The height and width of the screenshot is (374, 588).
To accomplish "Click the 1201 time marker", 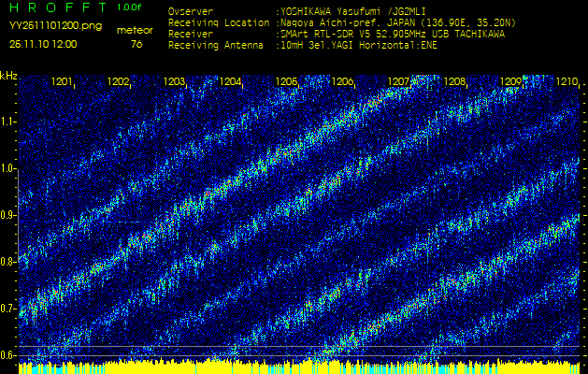I will click(x=62, y=82).
